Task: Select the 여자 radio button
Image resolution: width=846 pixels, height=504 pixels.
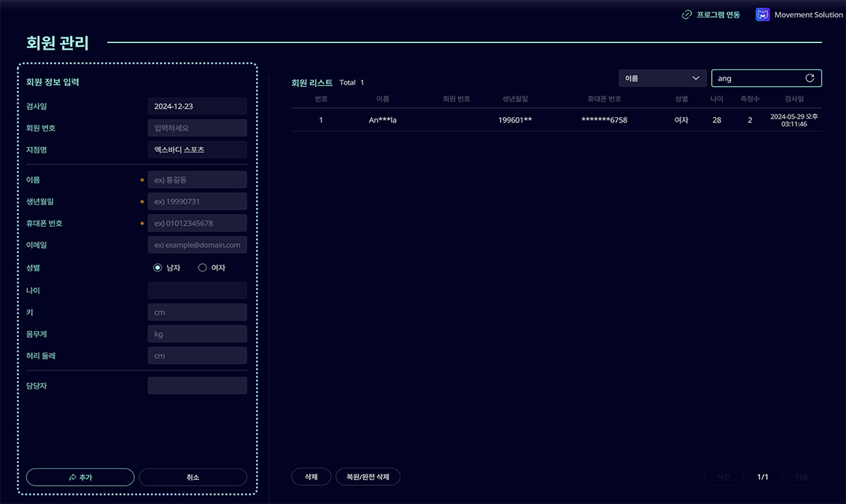Action: (x=203, y=268)
